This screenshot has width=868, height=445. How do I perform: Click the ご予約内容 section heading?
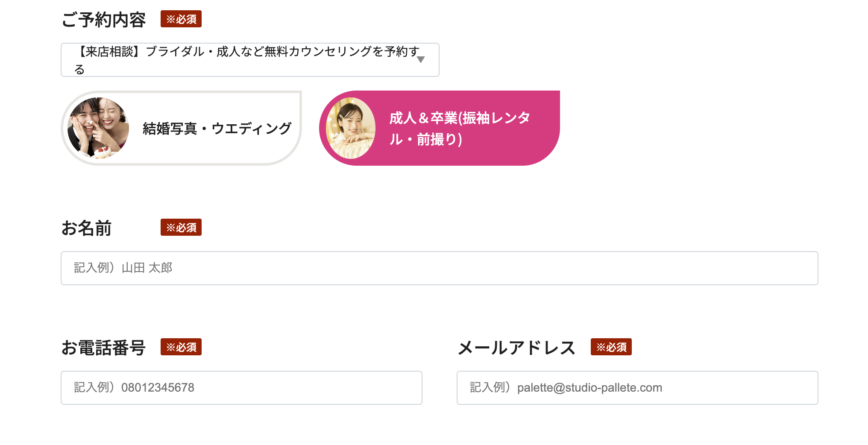[104, 20]
